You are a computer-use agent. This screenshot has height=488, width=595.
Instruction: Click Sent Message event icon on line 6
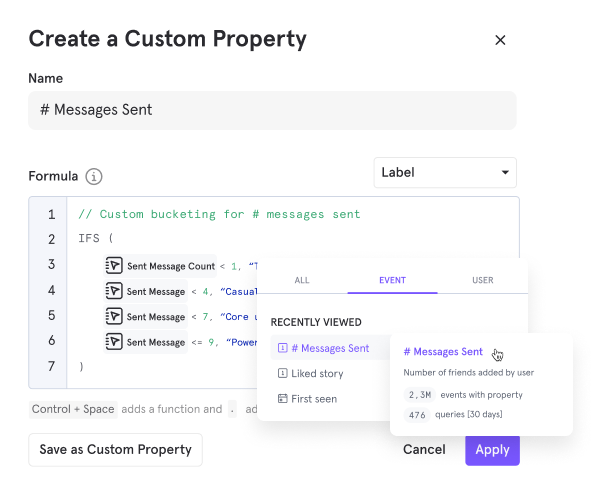pyautogui.click(x=113, y=342)
